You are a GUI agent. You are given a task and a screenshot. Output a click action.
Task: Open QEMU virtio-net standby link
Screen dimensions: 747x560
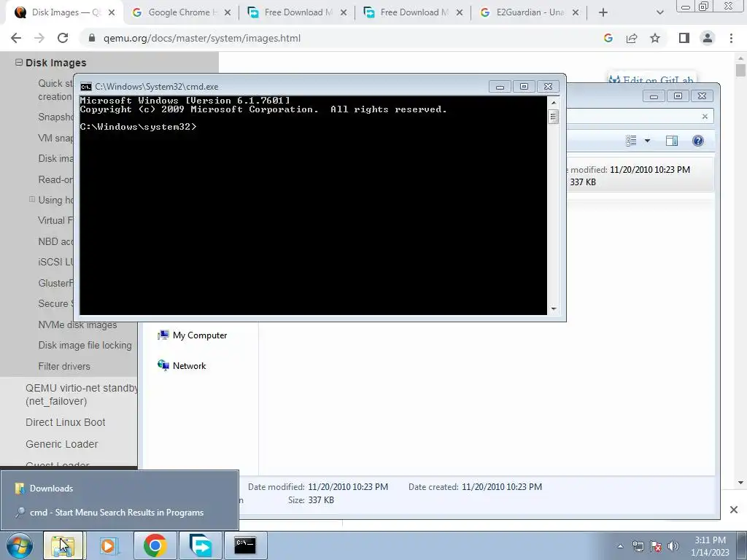point(82,394)
